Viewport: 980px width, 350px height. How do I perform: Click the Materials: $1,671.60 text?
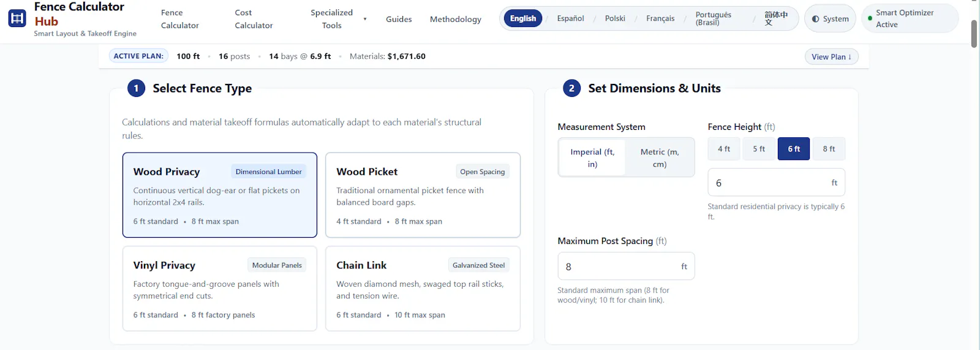tap(388, 56)
